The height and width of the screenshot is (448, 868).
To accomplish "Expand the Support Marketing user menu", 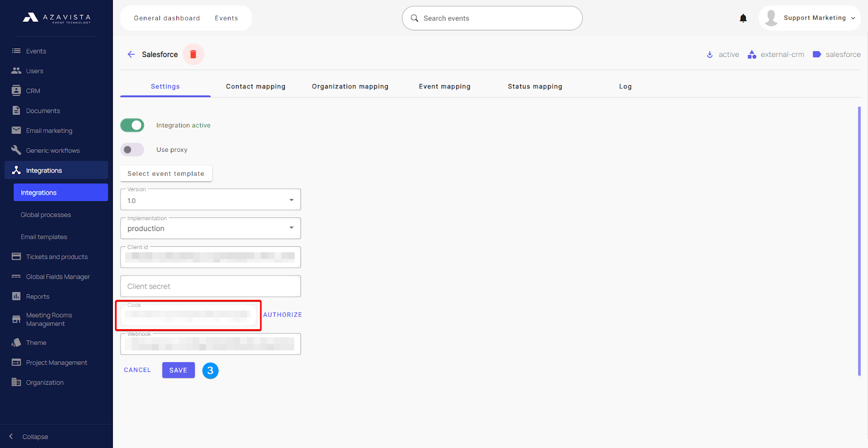I will coord(809,18).
